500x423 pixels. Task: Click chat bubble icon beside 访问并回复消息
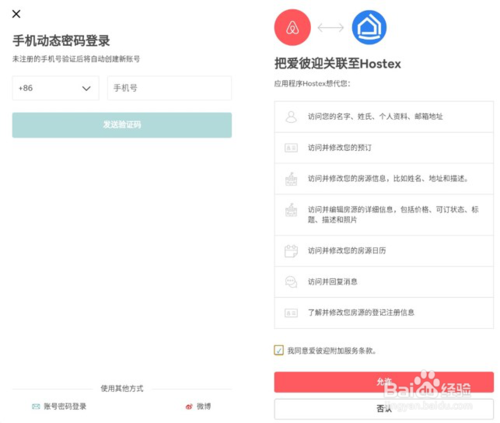point(291,282)
